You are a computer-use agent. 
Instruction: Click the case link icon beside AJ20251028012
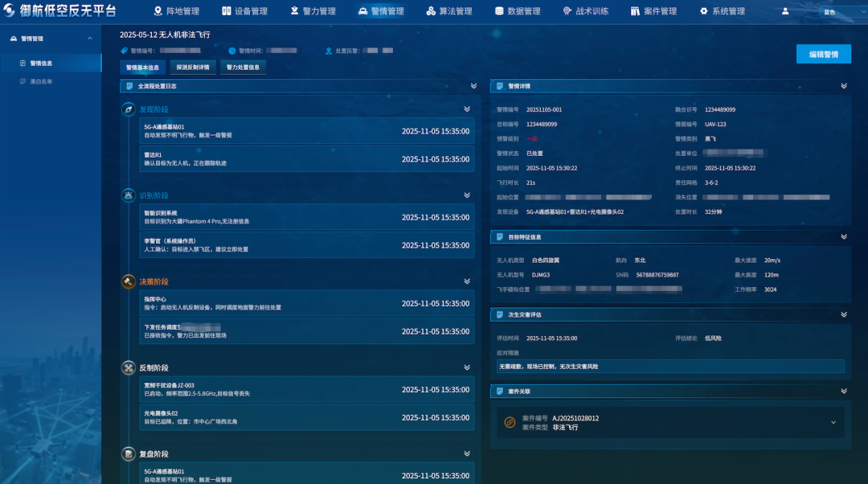point(510,423)
